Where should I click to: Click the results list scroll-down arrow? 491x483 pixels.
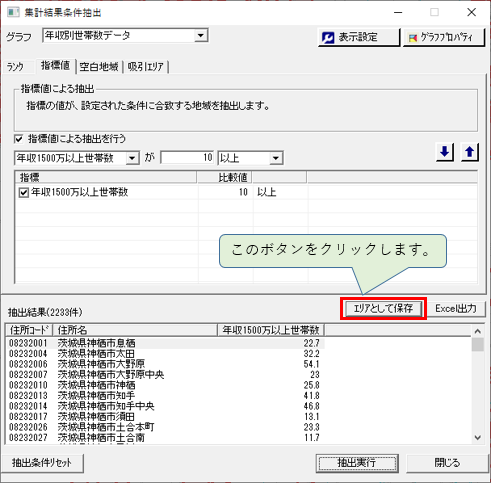click(478, 438)
